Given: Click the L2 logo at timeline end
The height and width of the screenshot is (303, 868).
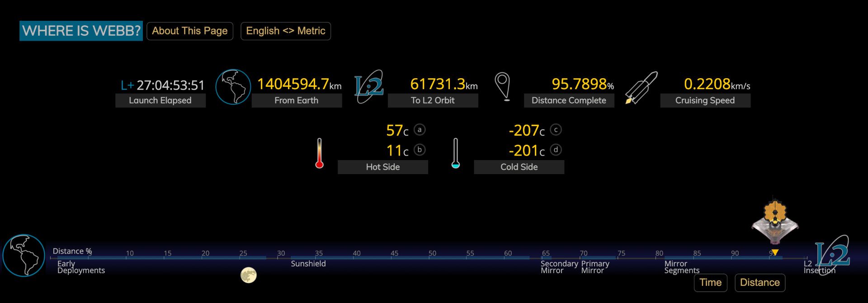Looking at the screenshot, I should [832, 255].
